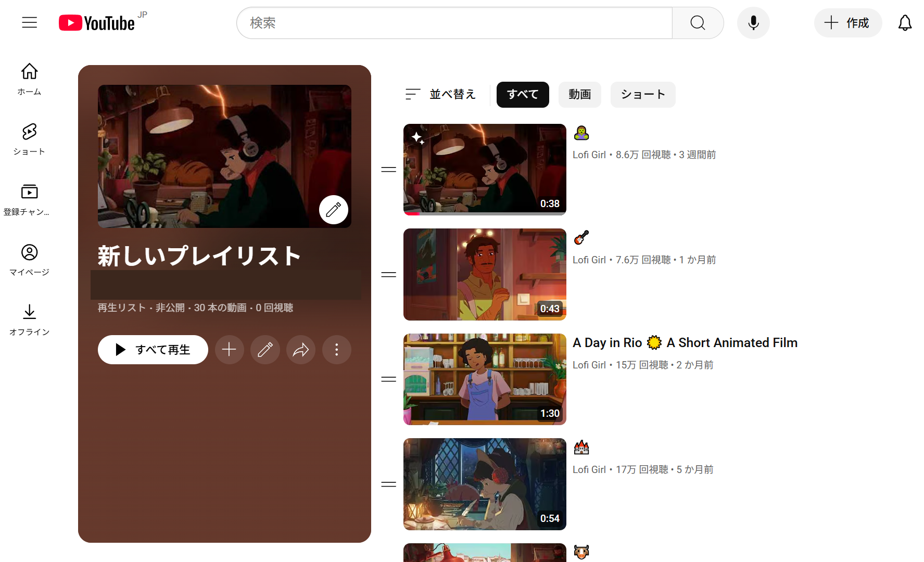
Task: Open ショート in the sidebar
Action: [29, 139]
